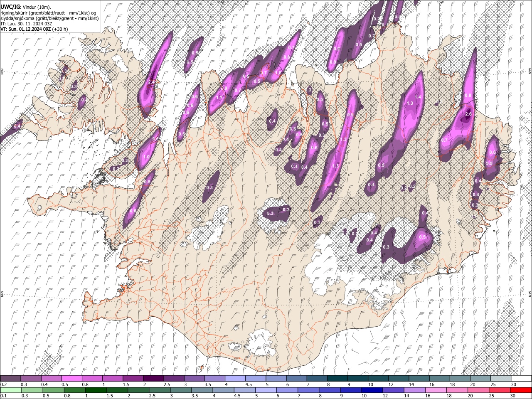Pick the 0.8 swatch in the purple snow scale
The image size is (532, 399).
pyautogui.click(x=92, y=378)
